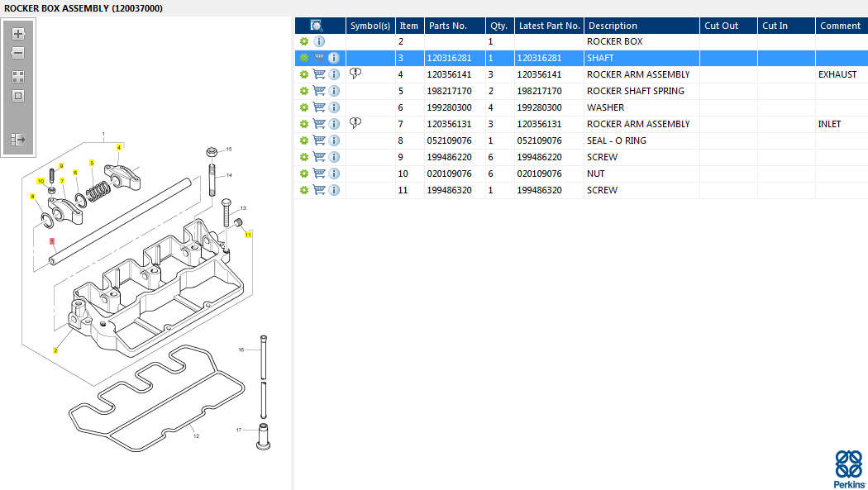Show info for the WASHER part
Viewport: 868px width, 490px height.
pyautogui.click(x=334, y=107)
